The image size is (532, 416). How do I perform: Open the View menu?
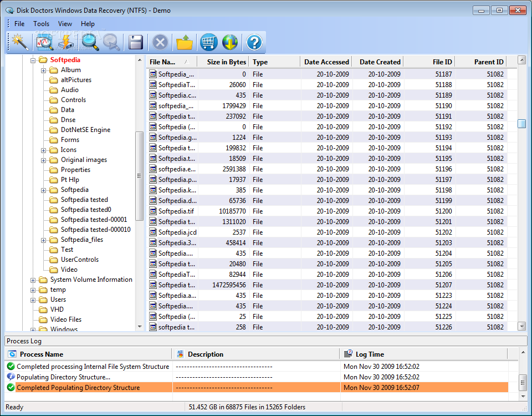pyautogui.click(x=65, y=24)
